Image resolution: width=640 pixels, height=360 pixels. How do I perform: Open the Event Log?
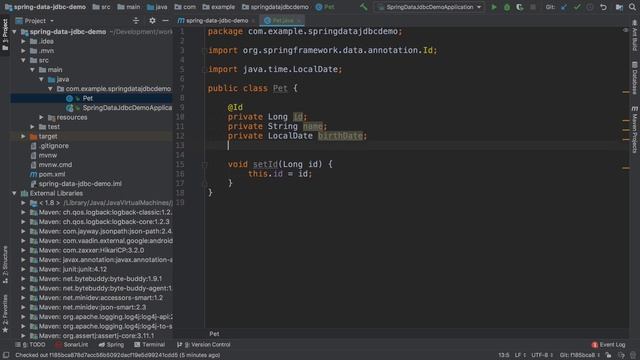tap(609, 345)
